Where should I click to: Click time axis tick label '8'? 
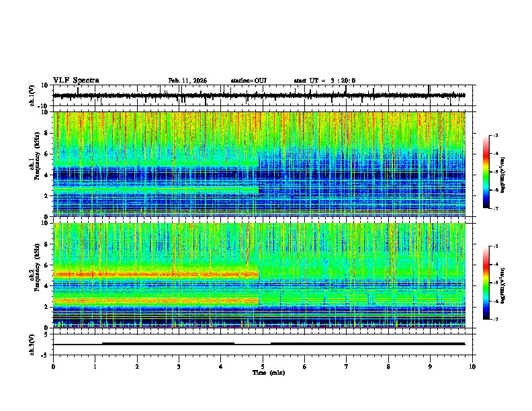[388, 367]
